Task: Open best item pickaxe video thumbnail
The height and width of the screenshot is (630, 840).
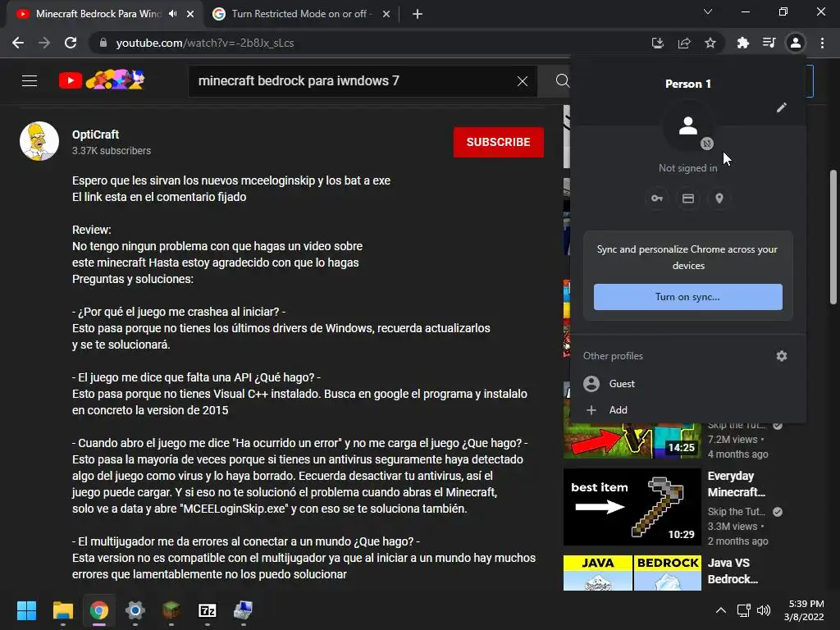Action: coord(632,507)
